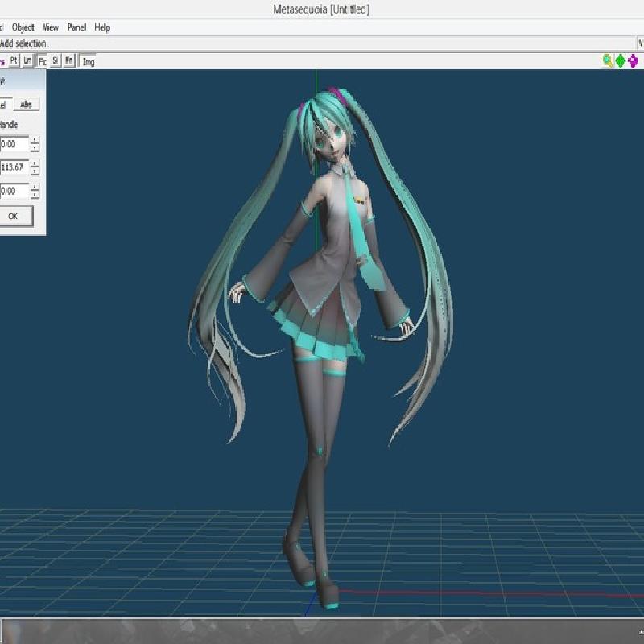
Task: Click the spinner beside the 113.67 field
Action: point(35,167)
